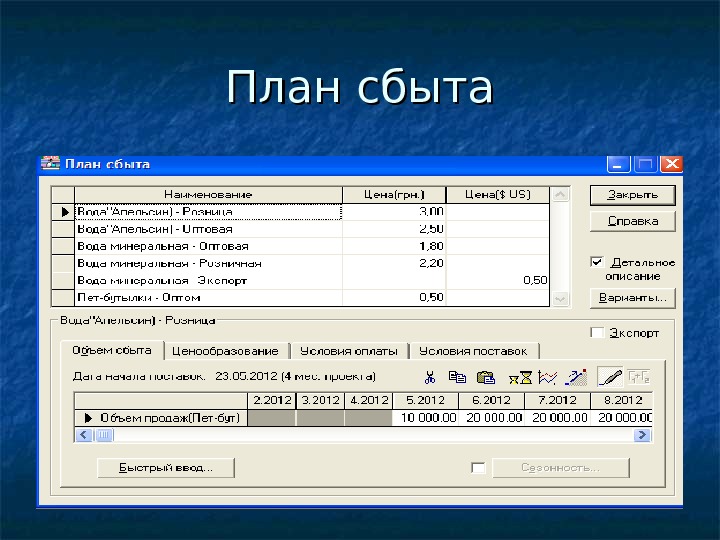The image size is (720, 540).
Task: Click the 2.2012 month column header
Action: [272, 400]
